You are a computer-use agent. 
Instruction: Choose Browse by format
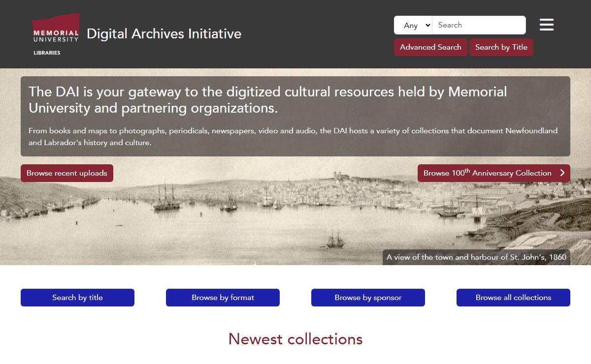(x=223, y=298)
